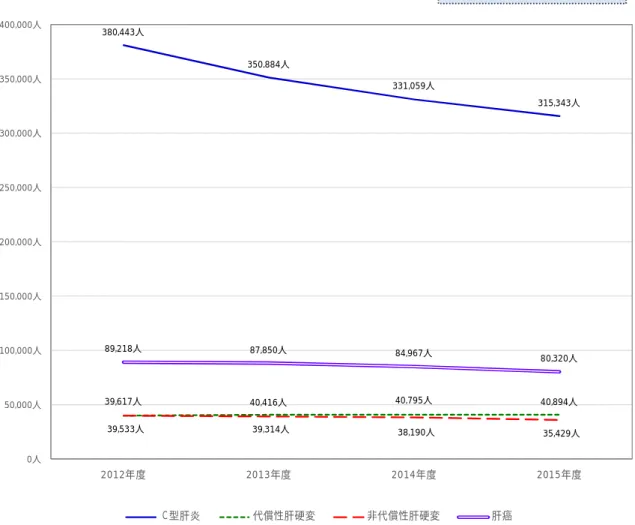Select the 2012年度 axis label
The width and height of the screenshot is (635, 525).
(x=123, y=475)
